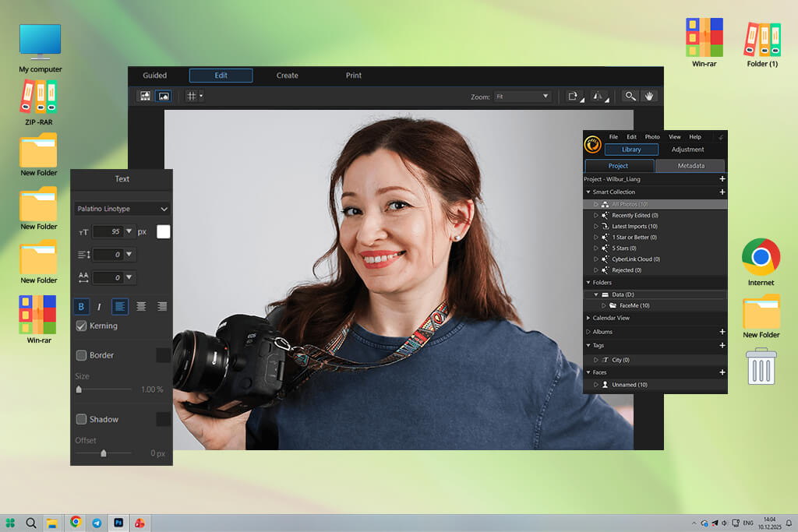Click the Library button
This screenshot has height=532, width=798.
tap(631, 150)
